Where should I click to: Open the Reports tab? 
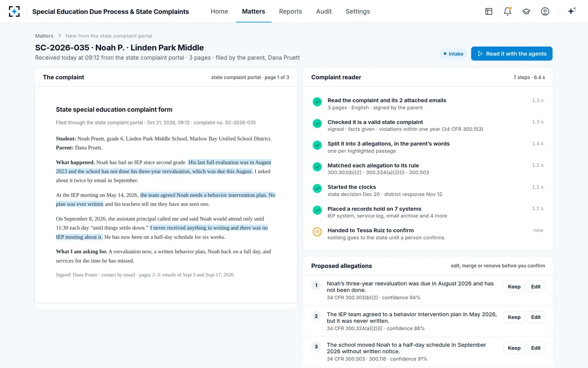pyautogui.click(x=290, y=11)
